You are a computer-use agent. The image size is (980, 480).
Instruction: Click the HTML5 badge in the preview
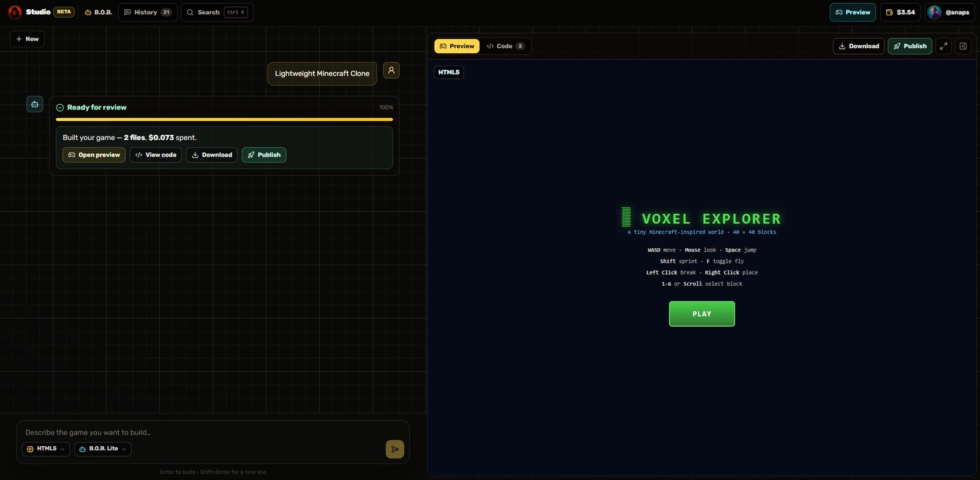coord(449,72)
